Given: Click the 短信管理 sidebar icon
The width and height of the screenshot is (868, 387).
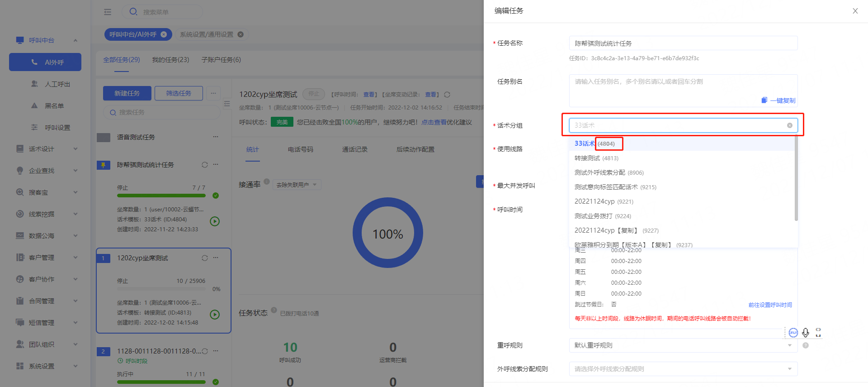Looking at the screenshot, I should (20, 322).
